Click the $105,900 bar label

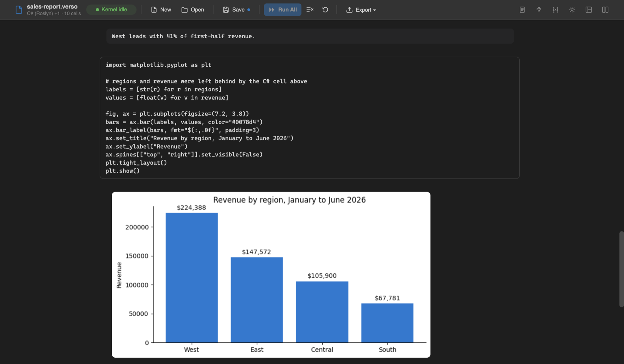tap(322, 275)
